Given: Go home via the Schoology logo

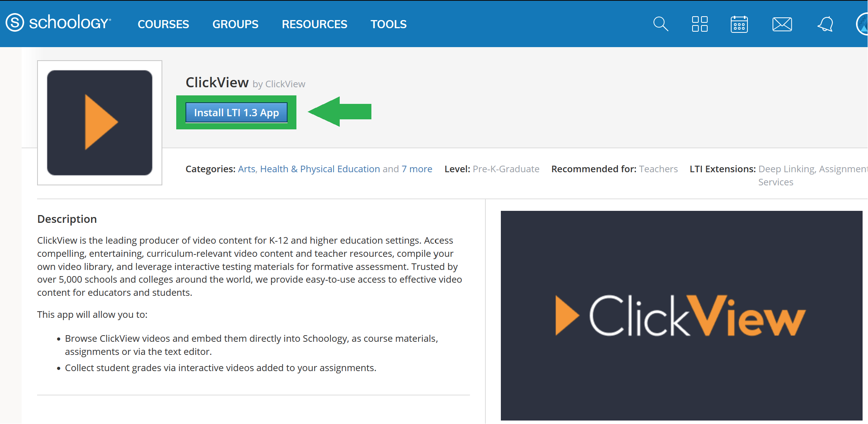Looking at the screenshot, I should pos(58,23).
